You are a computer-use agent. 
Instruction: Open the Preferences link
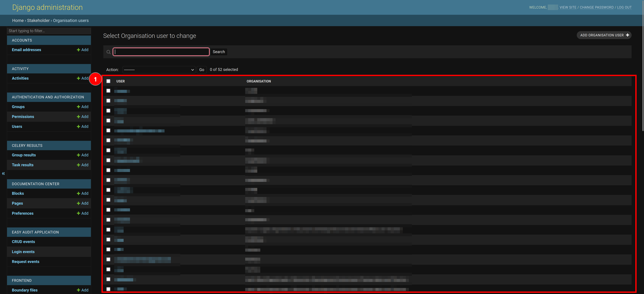point(23,213)
